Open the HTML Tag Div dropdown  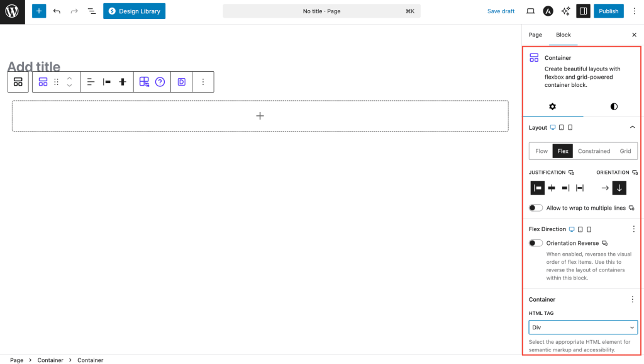tap(583, 327)
